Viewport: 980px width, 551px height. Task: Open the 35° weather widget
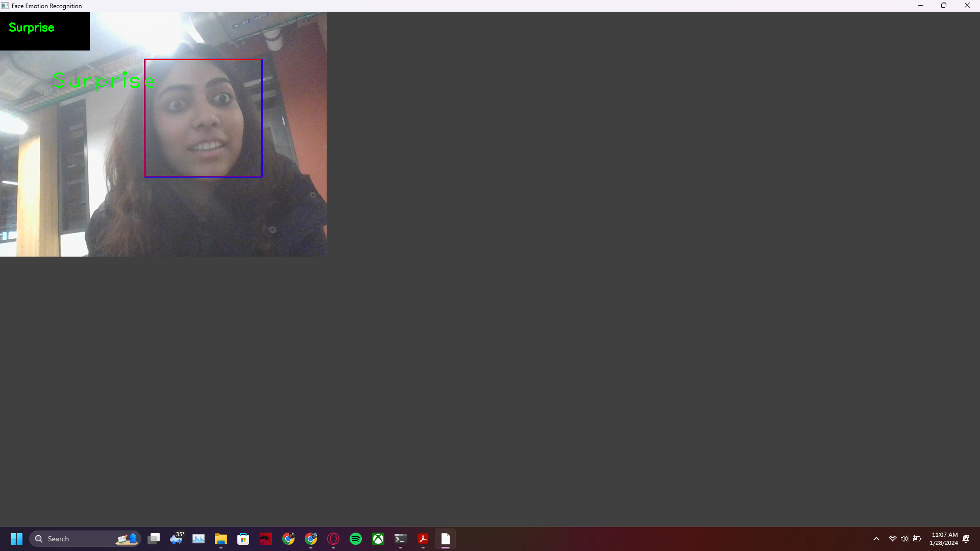click(x=177, y=539)
